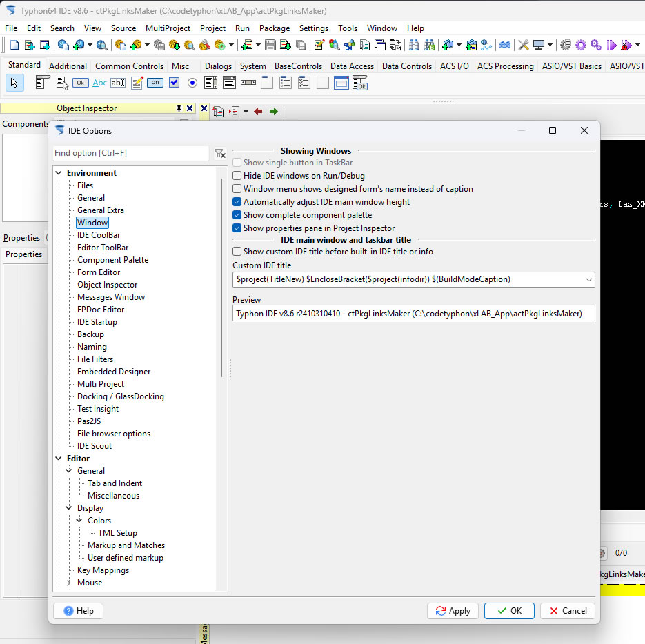Close the Object Inspector panel
This screenshot has width=645, height=644.
point(190,108)
